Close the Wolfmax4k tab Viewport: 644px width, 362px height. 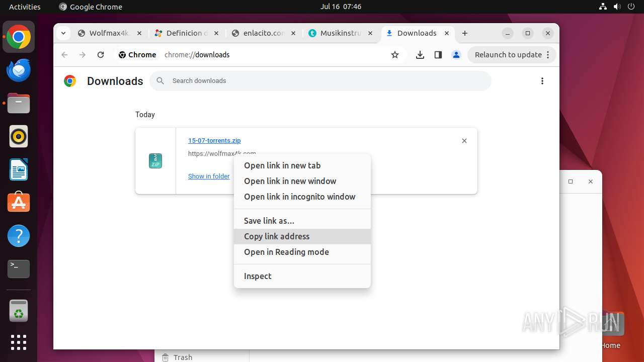tap(139, 33)
